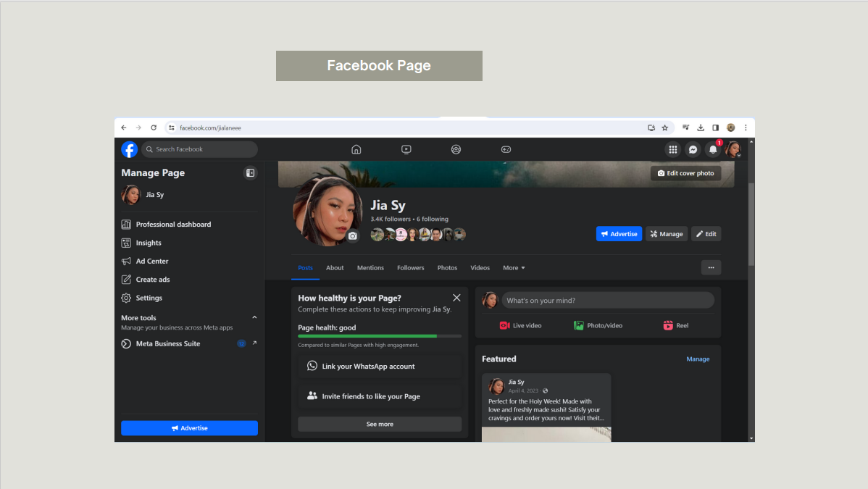Reload the page in browser

pyautogui.click(x=154, y=128)
